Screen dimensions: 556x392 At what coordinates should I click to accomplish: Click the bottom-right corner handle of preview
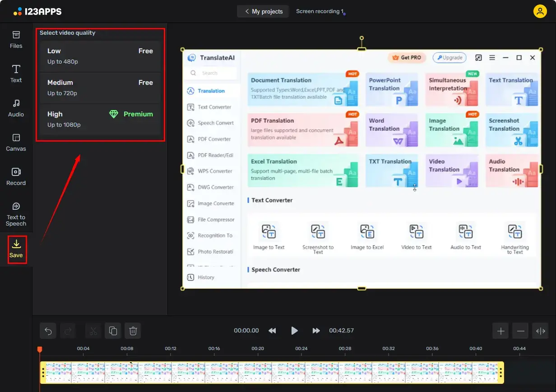coord(541,288)
